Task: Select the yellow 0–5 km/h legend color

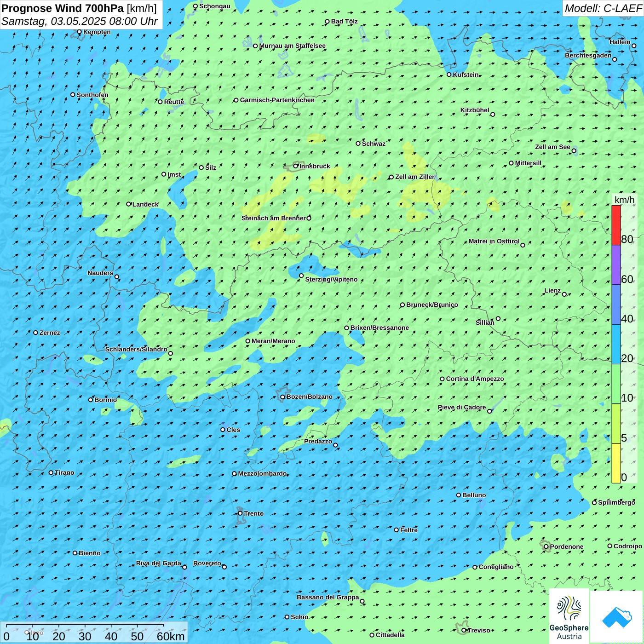Action: coord(616,463)
